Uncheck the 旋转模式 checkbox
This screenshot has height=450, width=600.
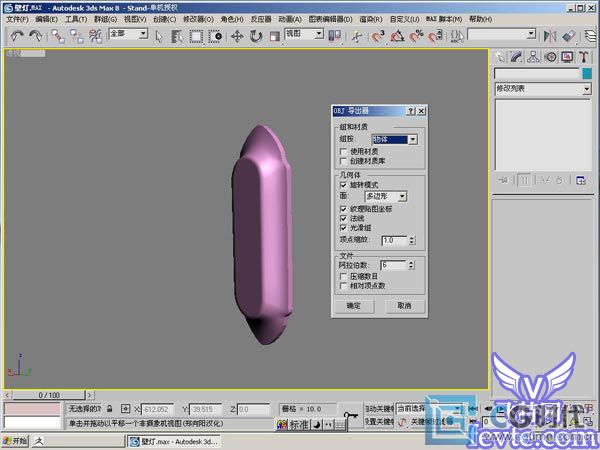pyautogui.click(x=343, y=185)
